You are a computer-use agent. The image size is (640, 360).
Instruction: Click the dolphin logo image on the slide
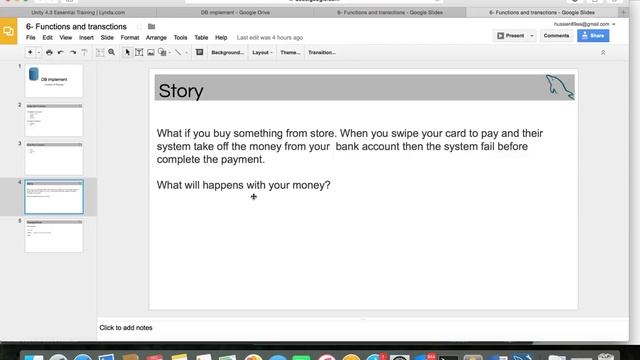coord(560,87)
